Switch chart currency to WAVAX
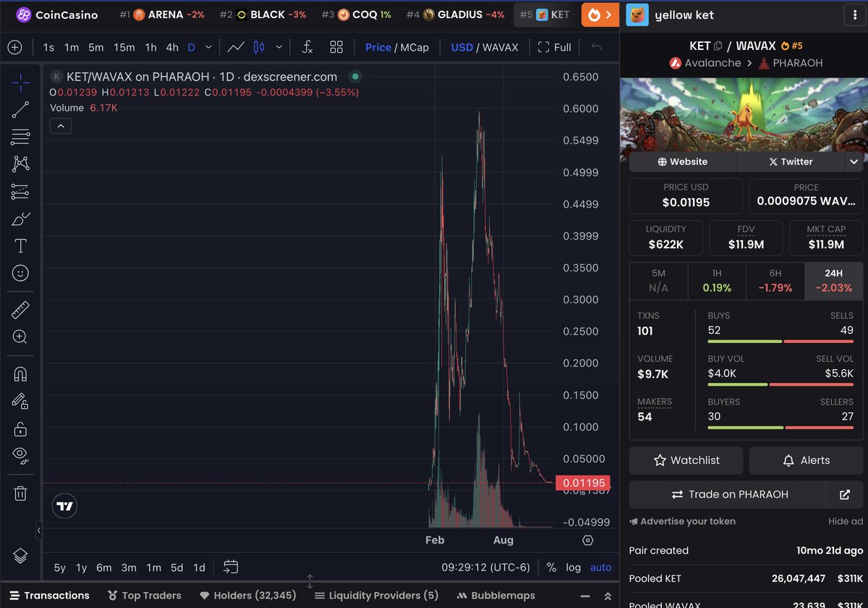Image resolution: width=868 pixels, height=608 pixels. tap(501, 47)
